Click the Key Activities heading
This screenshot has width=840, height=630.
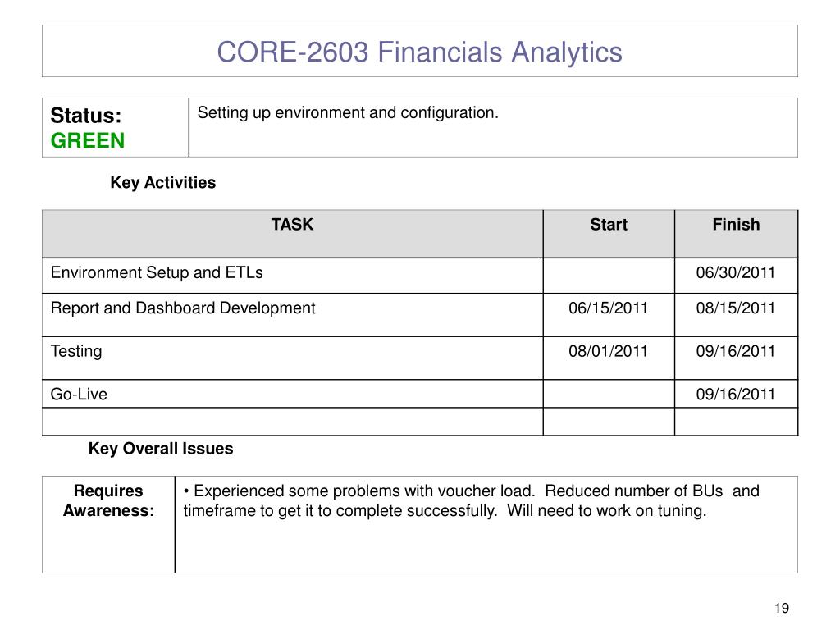coord(163,183)
